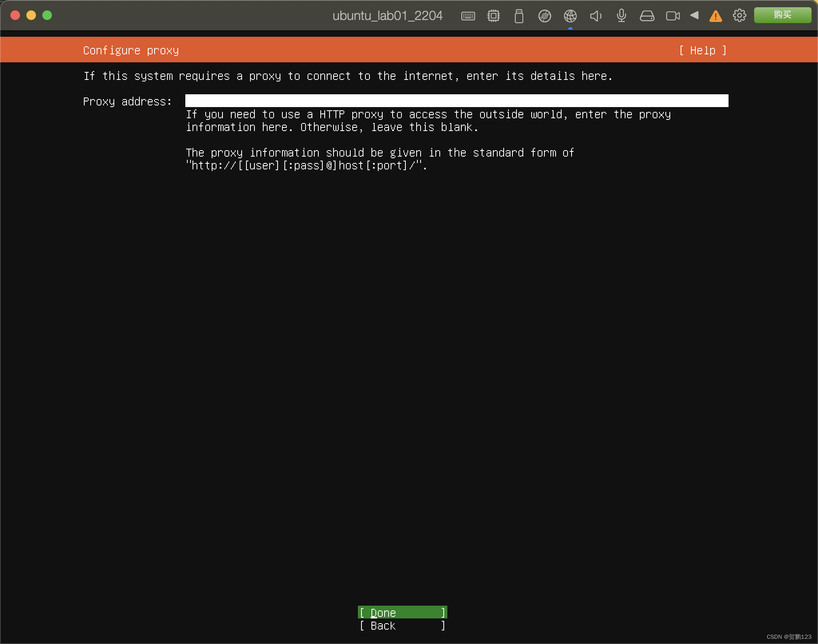Focus the Proxy address input field

pyautogui.click(x=457, y=101)
